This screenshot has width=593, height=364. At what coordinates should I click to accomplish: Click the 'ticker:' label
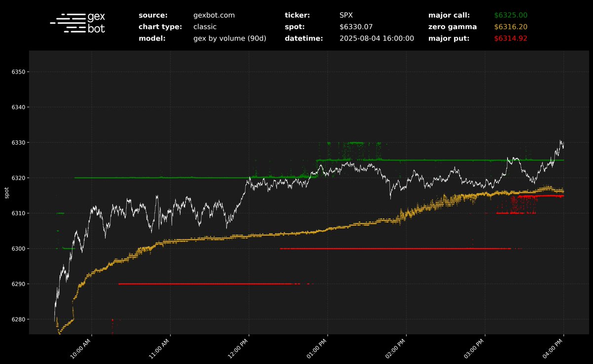point(298,15)
